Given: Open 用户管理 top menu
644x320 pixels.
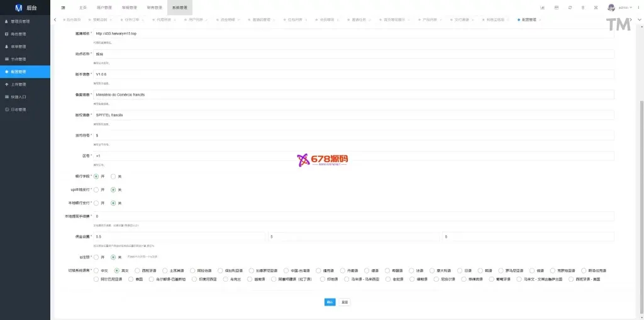Looking at the screenshot, I should click(x=104, y=8).
